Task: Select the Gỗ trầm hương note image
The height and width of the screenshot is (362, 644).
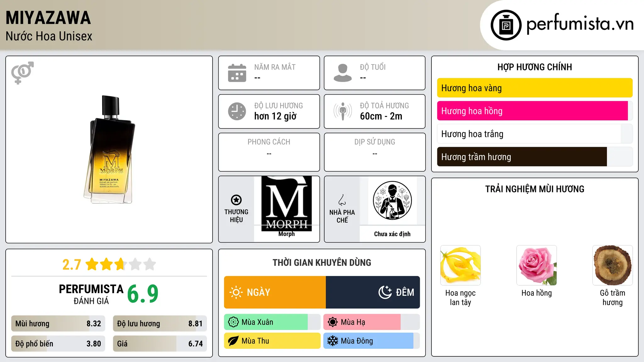Action: click(x=613, y=265)
